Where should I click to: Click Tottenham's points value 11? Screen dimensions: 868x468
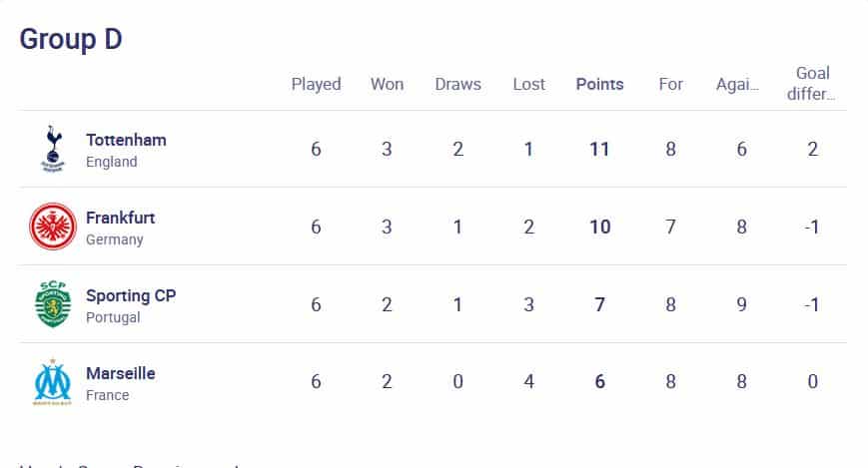point(599,149)
